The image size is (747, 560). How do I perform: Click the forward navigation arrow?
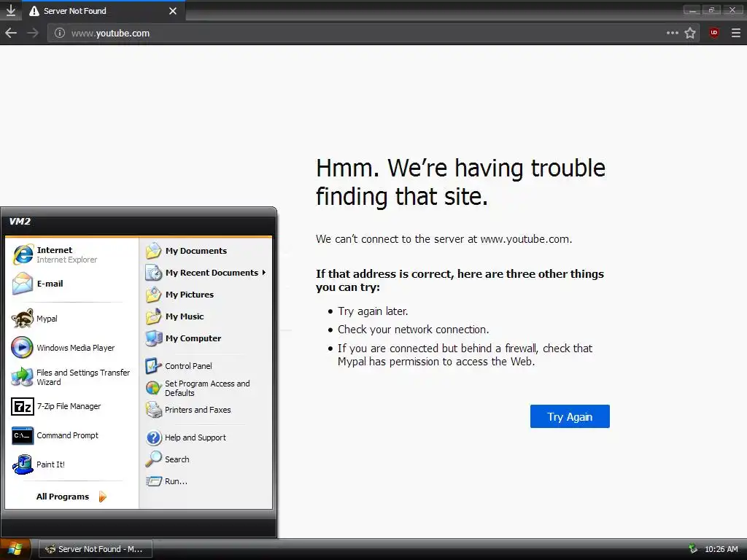coord(32,33)
